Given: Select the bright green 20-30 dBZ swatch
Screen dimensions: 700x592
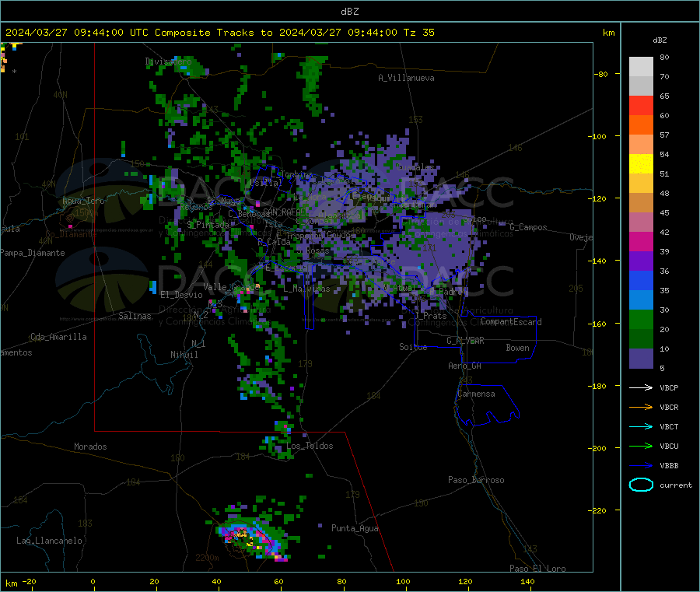Looking at the screenshot, I should (x=641, y=319).
